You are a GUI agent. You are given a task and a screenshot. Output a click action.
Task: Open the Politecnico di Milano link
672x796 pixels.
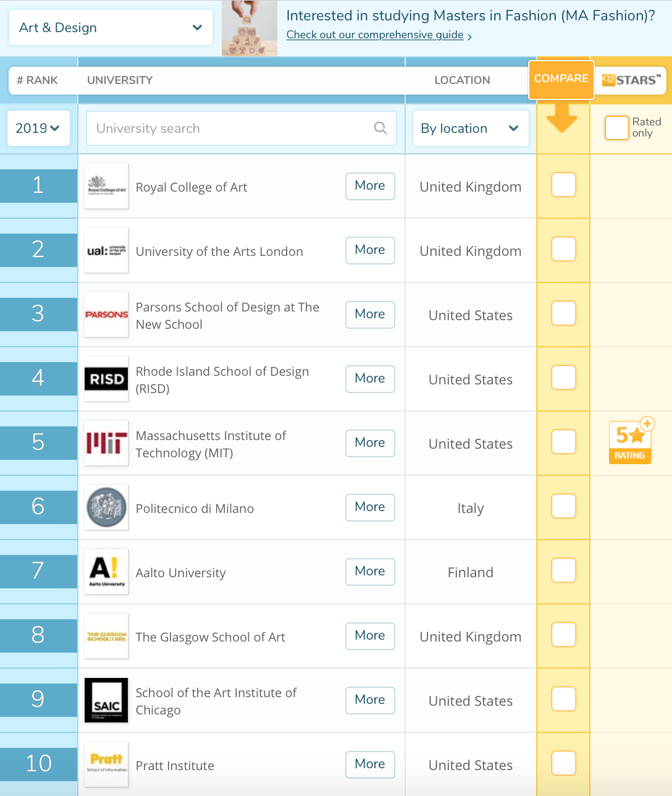(195, 509)
